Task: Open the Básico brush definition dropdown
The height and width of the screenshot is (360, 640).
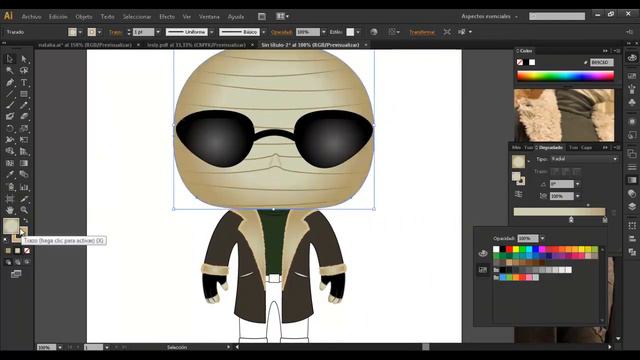Action: click(264, 32)
